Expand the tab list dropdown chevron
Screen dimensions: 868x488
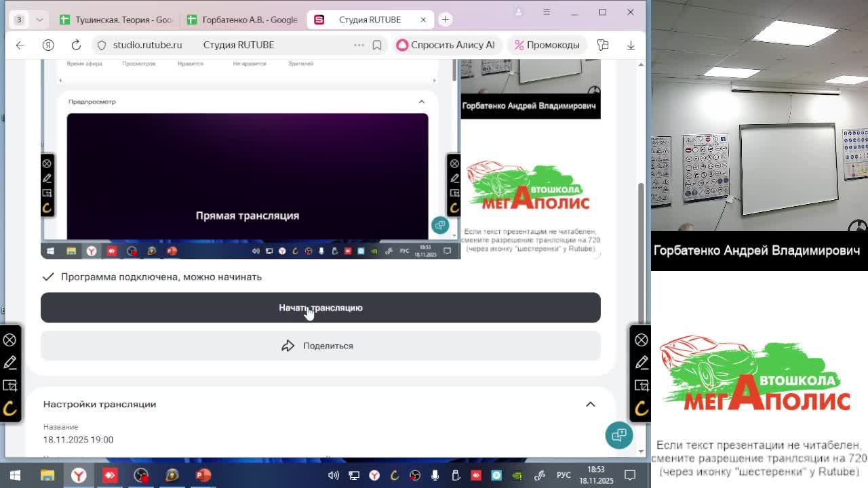coord(39,20)
